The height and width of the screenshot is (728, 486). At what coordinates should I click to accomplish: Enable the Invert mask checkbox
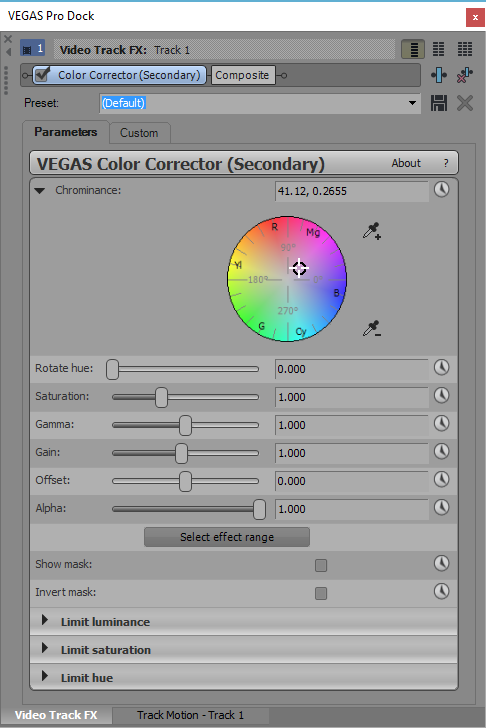[x=321, y=593]
